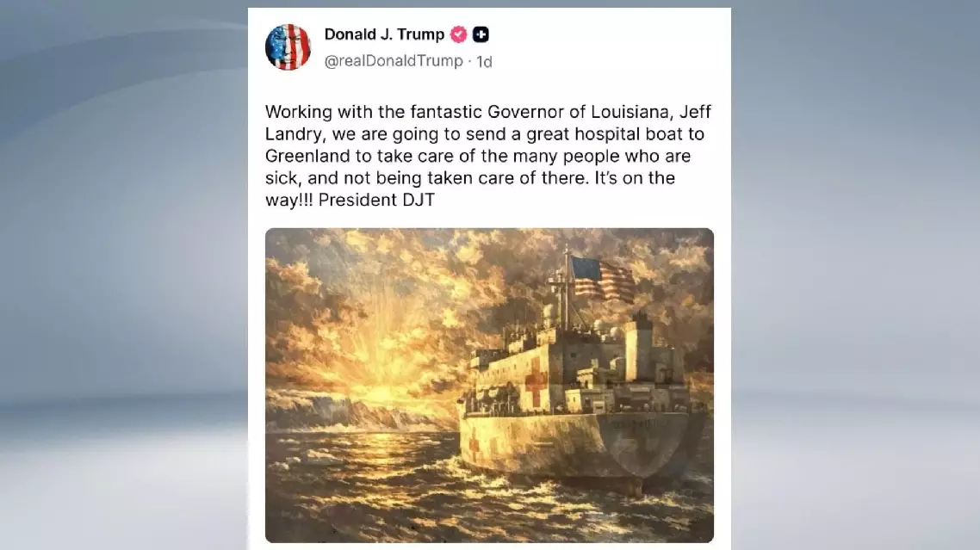Open the hospital ship painting attachment

tap(489, 385)
